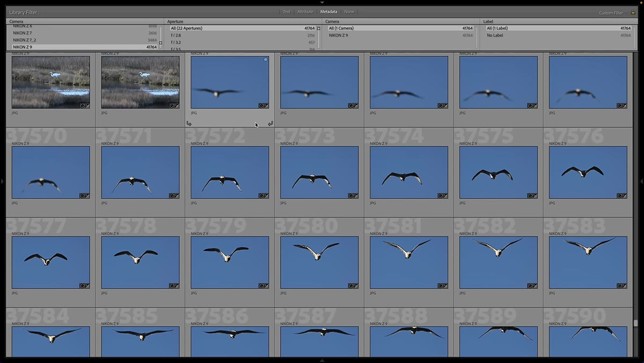Screen dimensions: 644x363
Task: Click the develop adjustments badge on photo 37580
Action: click(356, 286)
